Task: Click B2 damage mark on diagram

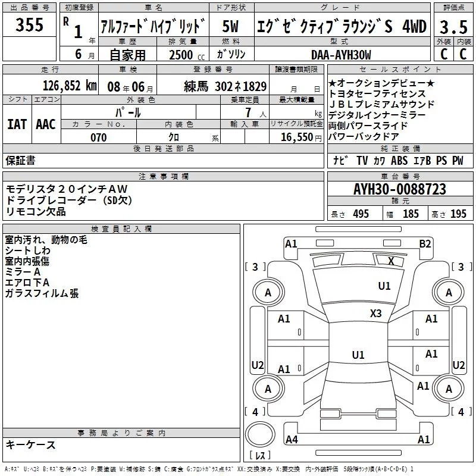Action: pyautogui.click(x=425, y=244)
